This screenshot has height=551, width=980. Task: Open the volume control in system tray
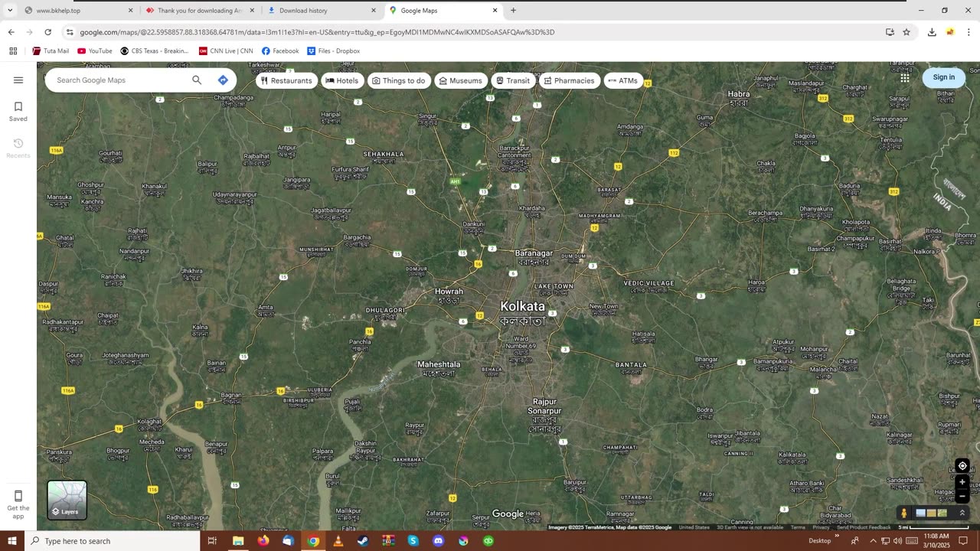897,541
